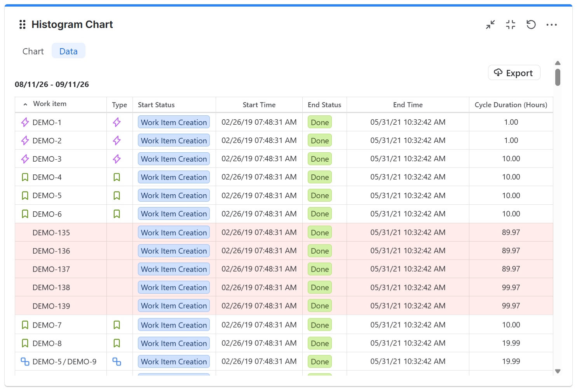
Task: Click the vertical scrollbar thumb
Action: 558,77
